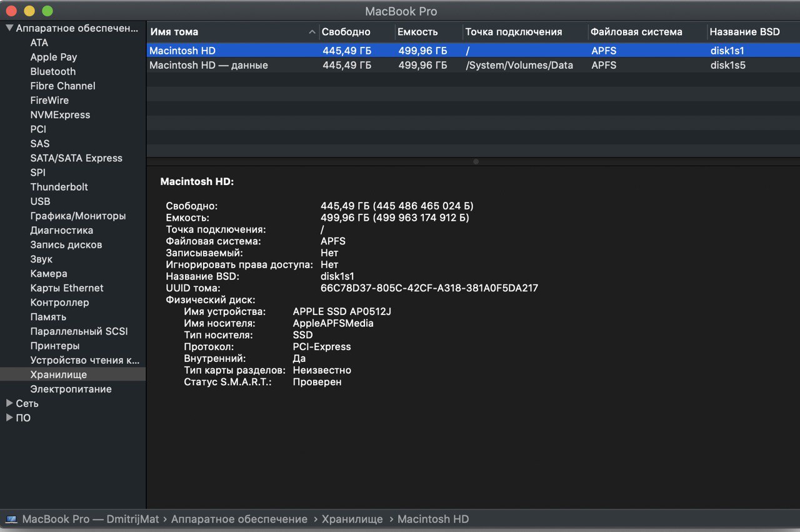Click MacBook Pro — DmitrijMat in path bar
Image resolution: width=800 pixels, height=532 pixels.
click(x=91, y=519)
